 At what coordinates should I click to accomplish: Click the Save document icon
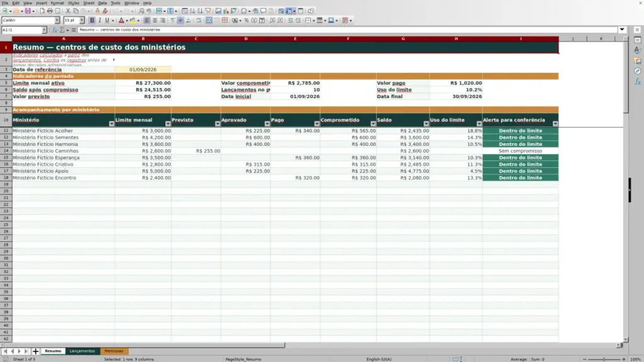(28, 11)
